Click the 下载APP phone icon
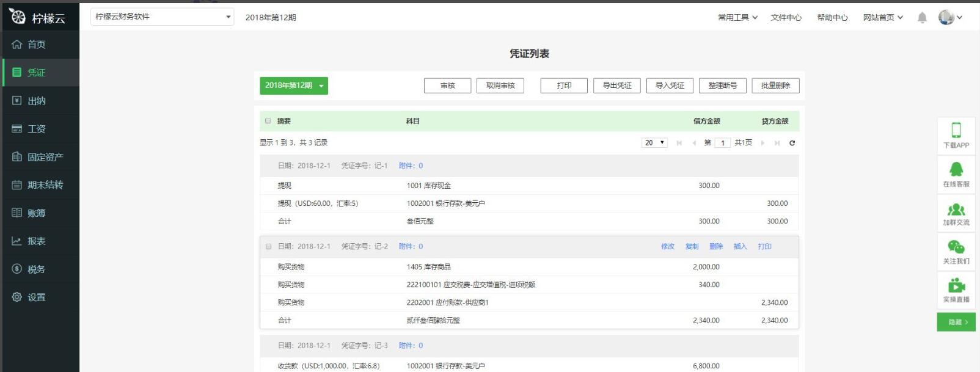Viewport: 980px width, 372px height. coord(956,129)
